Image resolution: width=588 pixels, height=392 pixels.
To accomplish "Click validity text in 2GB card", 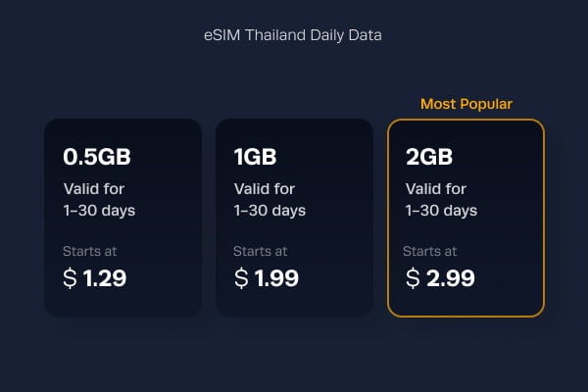I will (x=441, y=200).
